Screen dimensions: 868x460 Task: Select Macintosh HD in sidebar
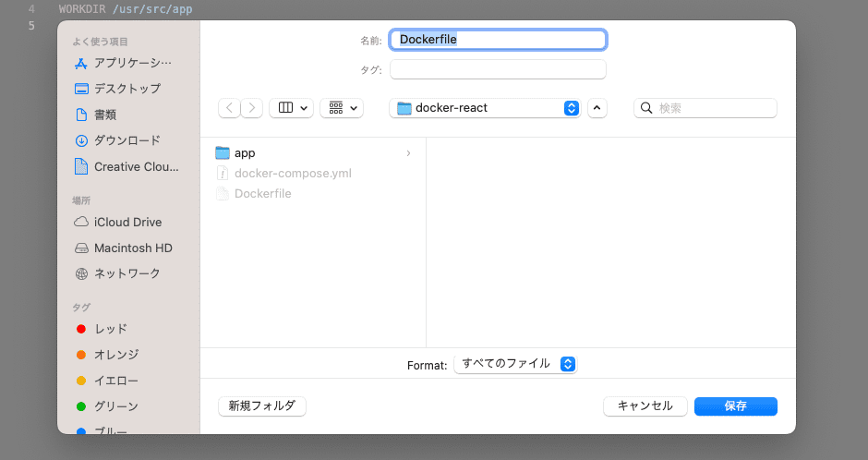133,248
